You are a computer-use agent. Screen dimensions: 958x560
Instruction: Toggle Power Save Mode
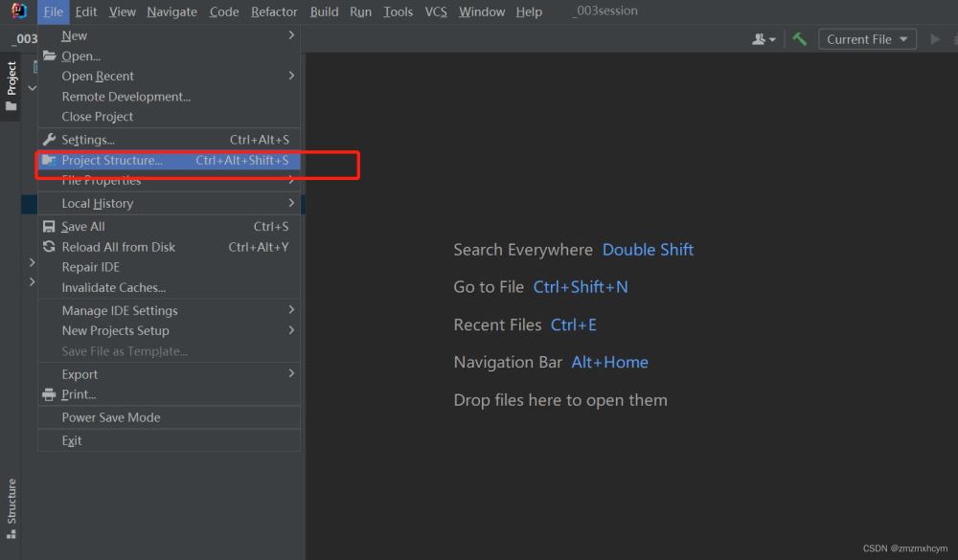[x=111, y=417]
